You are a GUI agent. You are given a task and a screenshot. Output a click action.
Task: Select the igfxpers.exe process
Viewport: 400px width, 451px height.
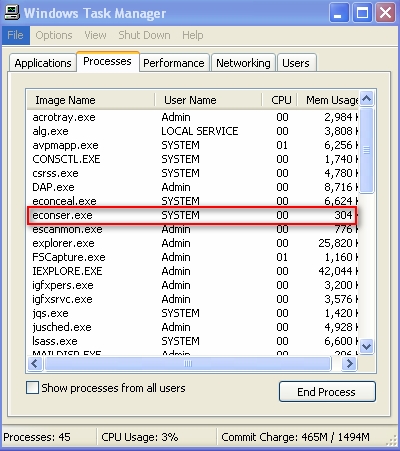(193, 285)
